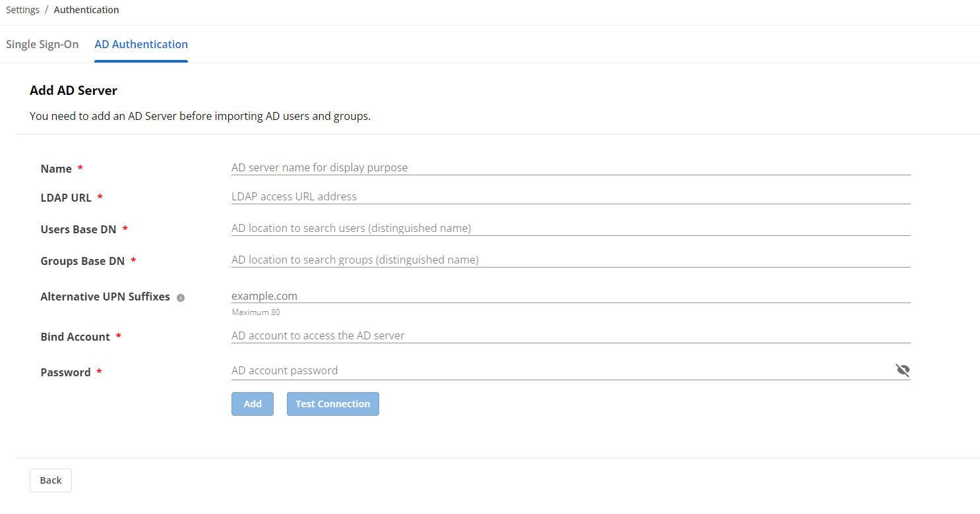
Task: Click the Add button
Action: click(253, 404)
